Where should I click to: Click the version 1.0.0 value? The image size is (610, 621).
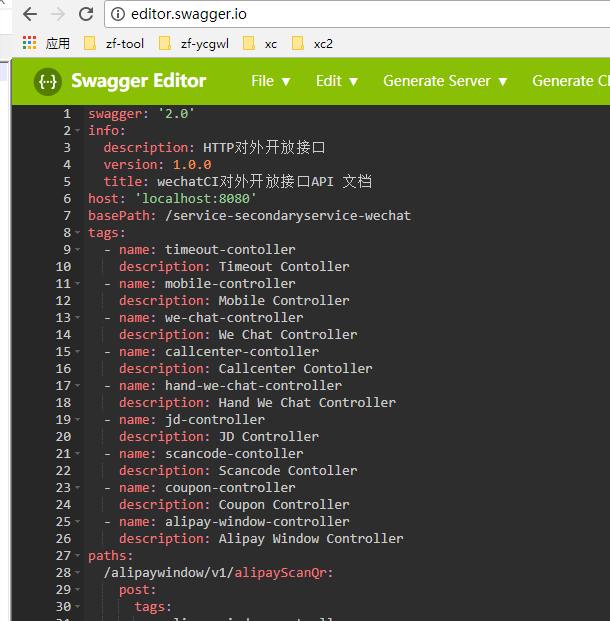pyautogui.click(x=192, y=165)
